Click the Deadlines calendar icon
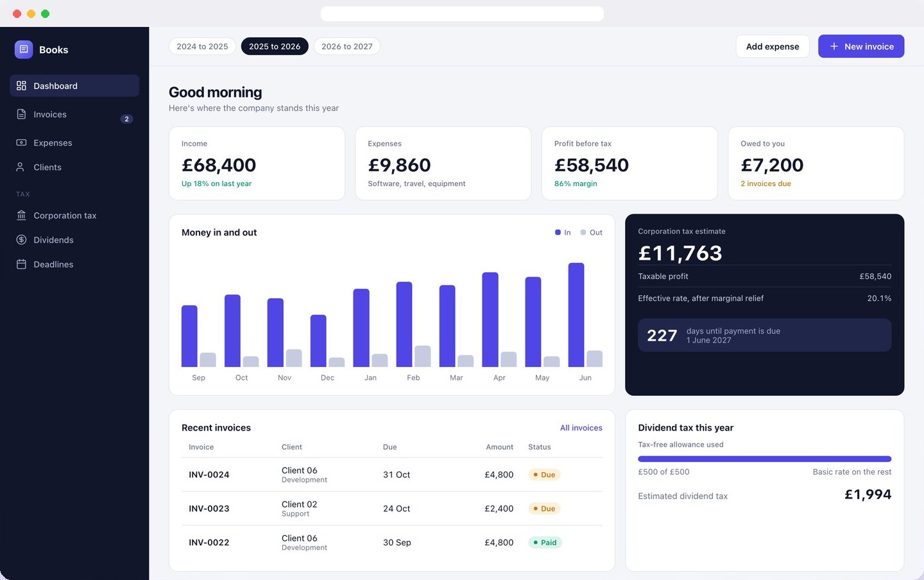This screenshot has width=924, height=580. click(x=21, y=264)
